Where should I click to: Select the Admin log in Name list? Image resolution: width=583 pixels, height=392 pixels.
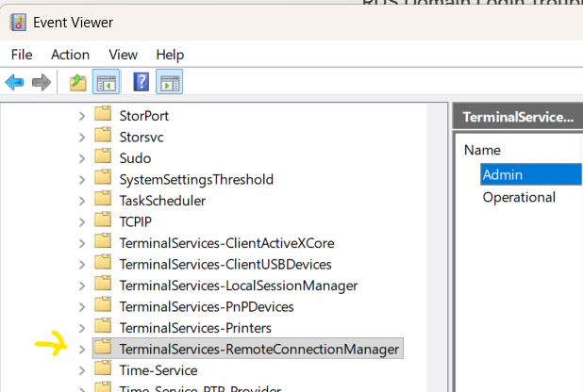click(x=531, y=174)
